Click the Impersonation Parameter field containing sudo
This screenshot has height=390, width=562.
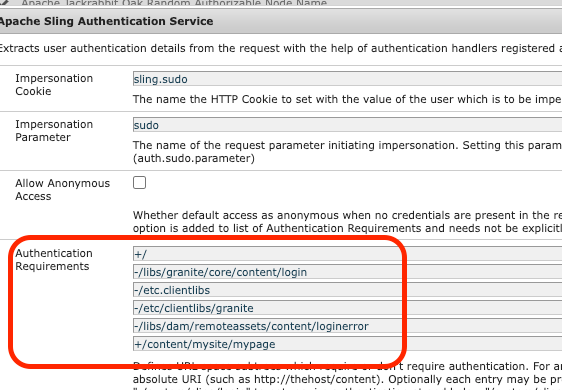(347, 125)
